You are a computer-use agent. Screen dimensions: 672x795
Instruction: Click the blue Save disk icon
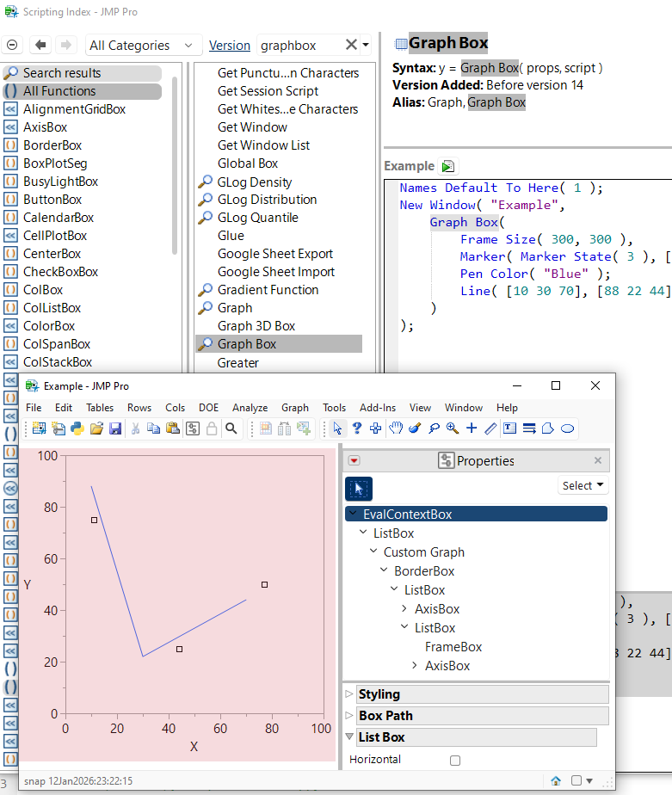[x=115, y=428]
